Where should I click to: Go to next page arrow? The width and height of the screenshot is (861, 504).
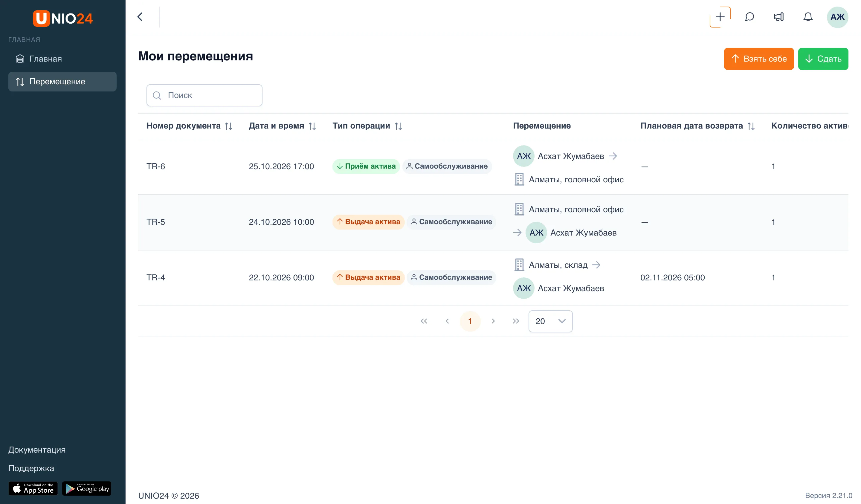tap(493, 321)
